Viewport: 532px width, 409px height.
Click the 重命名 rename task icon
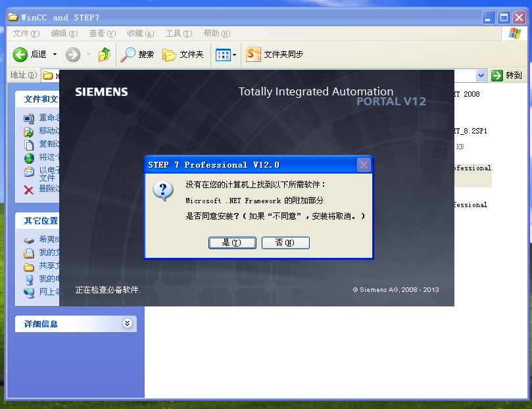tap(29, 118)
